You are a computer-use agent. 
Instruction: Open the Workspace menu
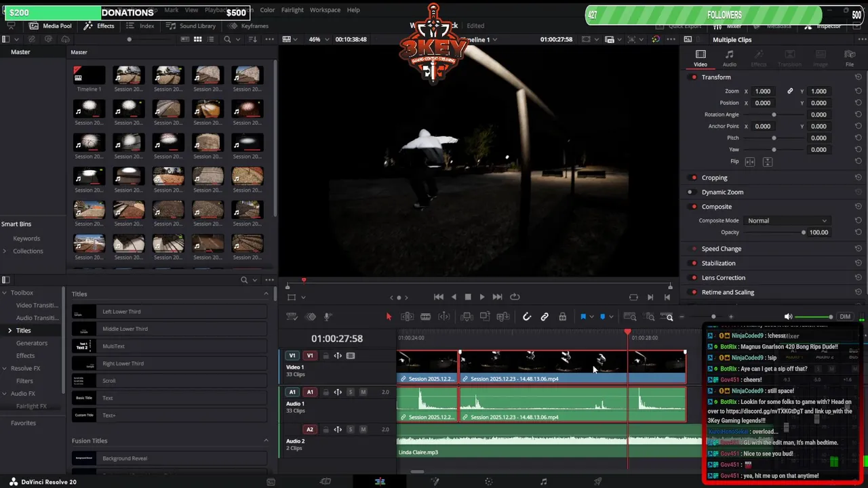tap(325, 10)
